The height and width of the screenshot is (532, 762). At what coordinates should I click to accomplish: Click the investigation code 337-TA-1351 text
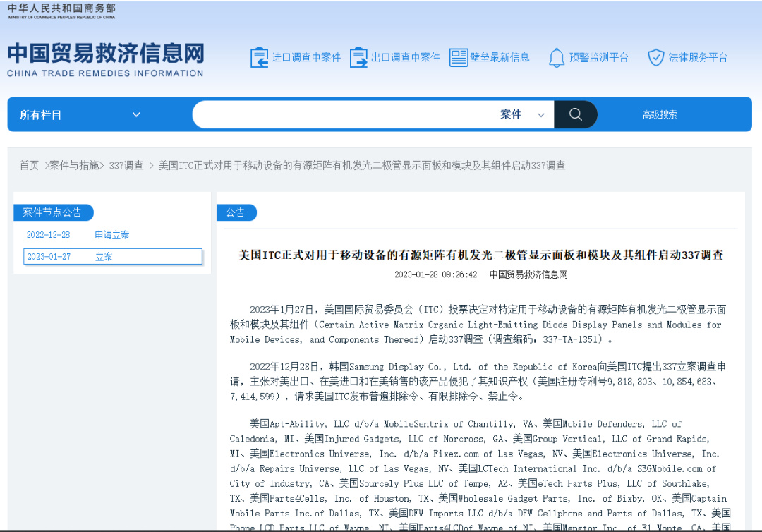tap(572, 339)
